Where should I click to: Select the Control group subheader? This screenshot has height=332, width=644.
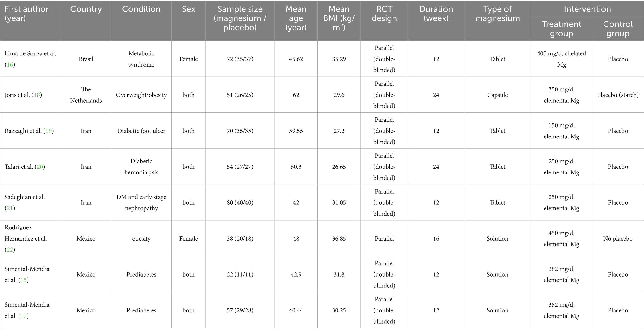[x=618, y=28]
